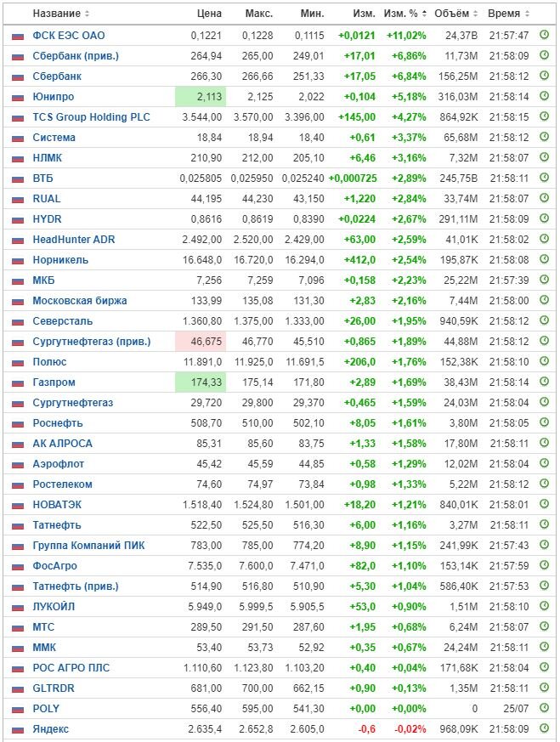This screenshot has height=742, width=560.
Task: Click the flag icon next to GLTRDR
Action: click(x=18, y=689)
